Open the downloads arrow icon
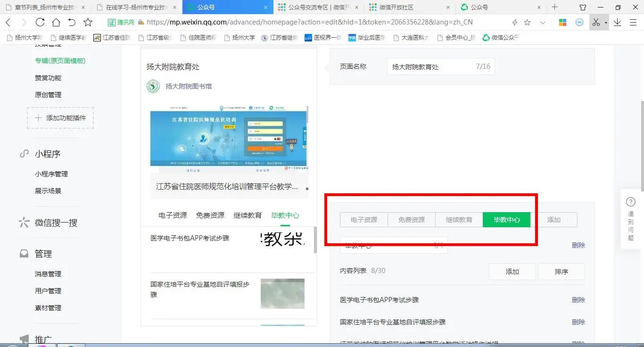 (x=617, y=22)
